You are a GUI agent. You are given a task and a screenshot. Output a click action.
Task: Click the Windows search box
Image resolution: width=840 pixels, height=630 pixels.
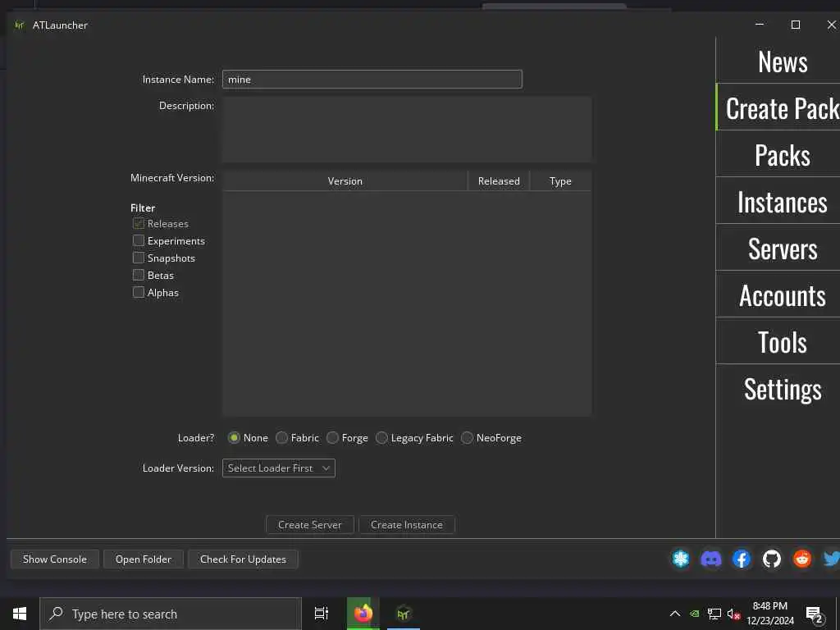point(171,614)
